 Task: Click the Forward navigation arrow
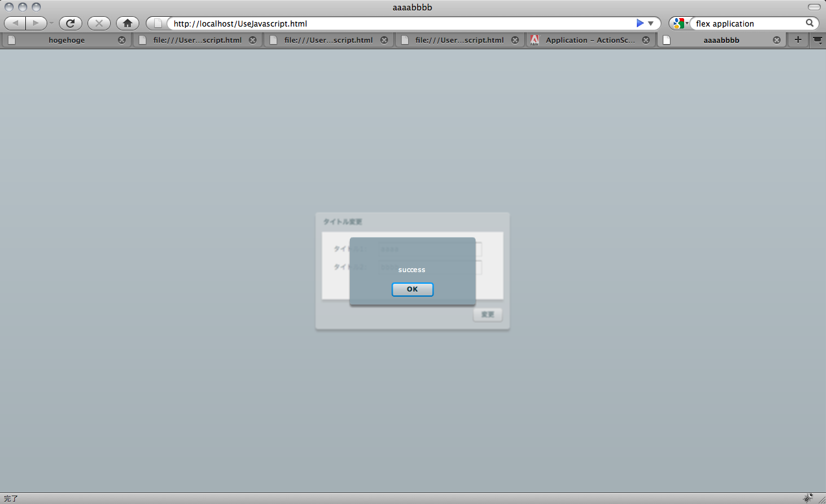pyautogui.click(x=36, y=23)
